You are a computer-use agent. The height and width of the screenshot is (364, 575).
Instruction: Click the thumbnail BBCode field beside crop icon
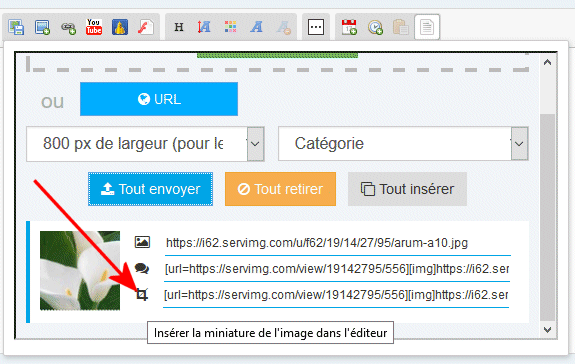(x=336, y=295)
